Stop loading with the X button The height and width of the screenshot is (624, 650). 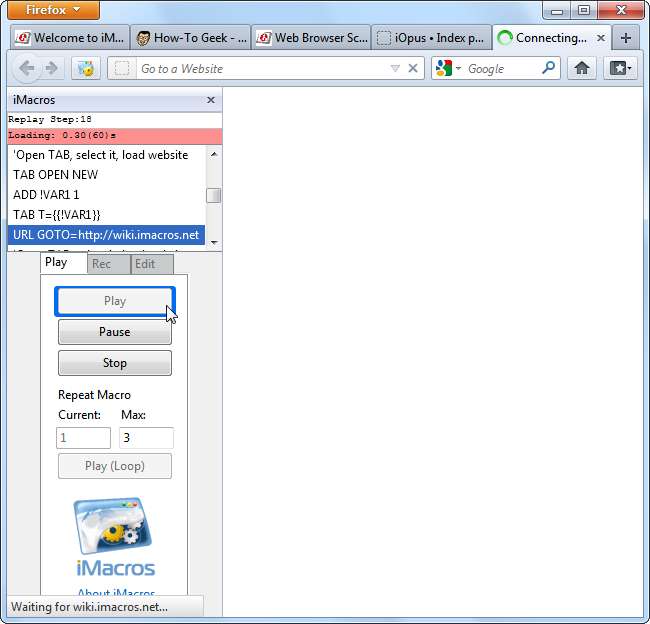[x=413, y=68]
